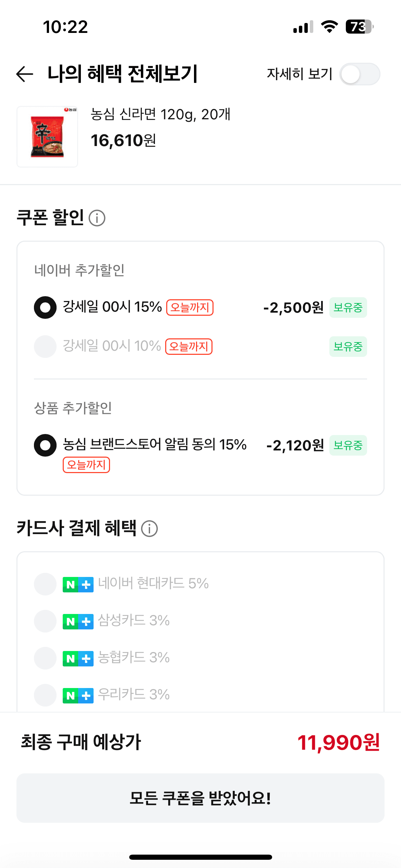Image resolution: width=401 pixels, height=868 pixels.
Task: Tap 보유중 badge next to -2,500원
Action: coord(348,308)
